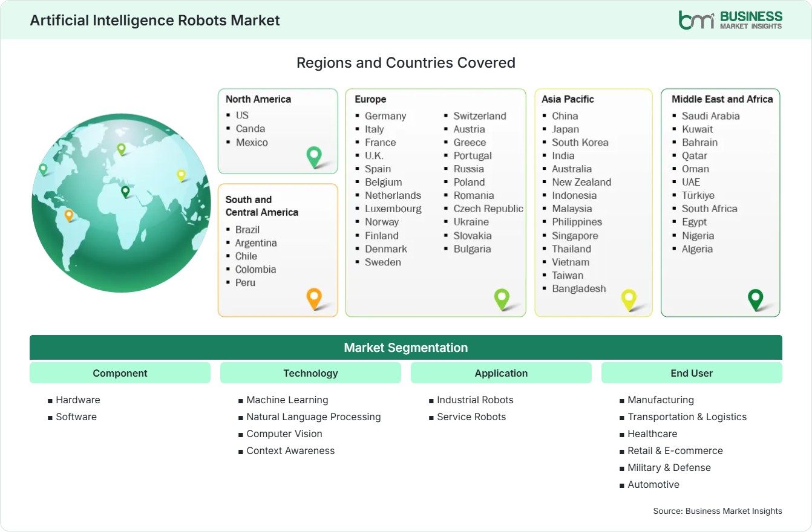Click Saudi Arabia in Middle East list

711,115
